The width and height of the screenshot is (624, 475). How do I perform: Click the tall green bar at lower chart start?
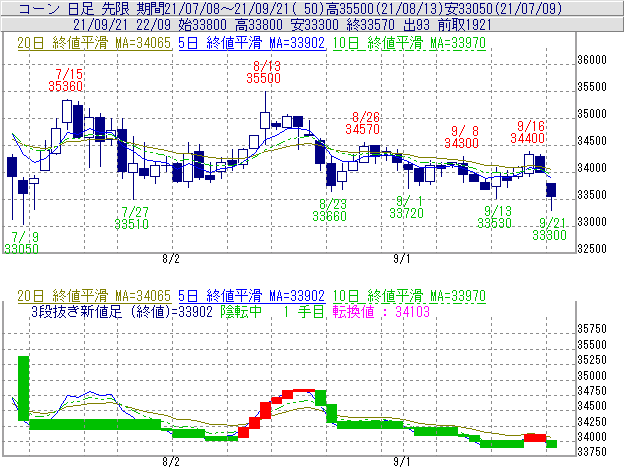pyautogui.click(x=23, y=388)
